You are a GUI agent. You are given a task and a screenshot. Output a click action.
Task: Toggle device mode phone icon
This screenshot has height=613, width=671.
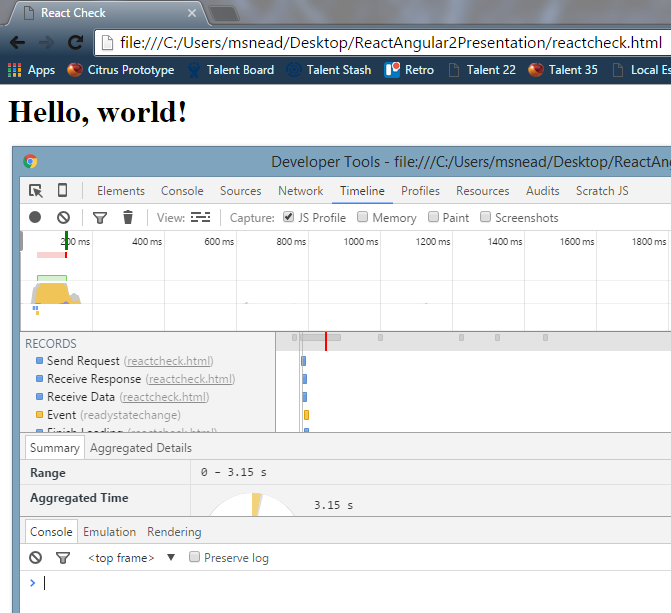click(62, 190)
